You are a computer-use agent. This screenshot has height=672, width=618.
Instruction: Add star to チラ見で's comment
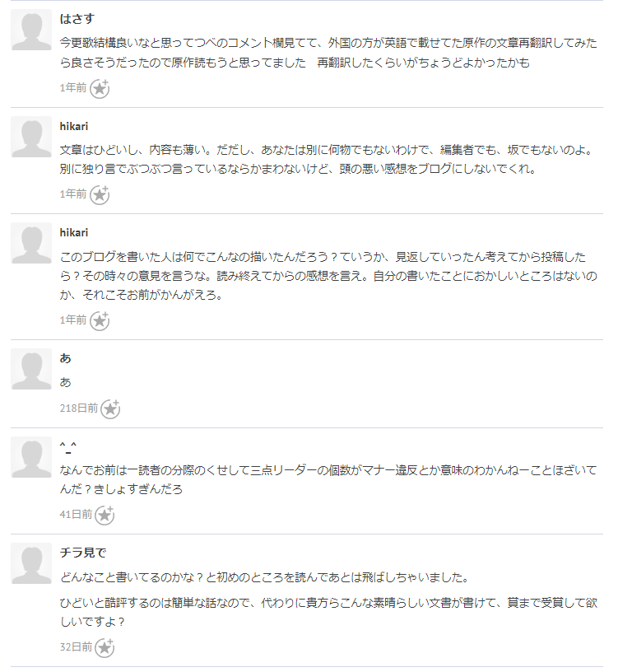pyautogui.click(x=105, y=647)
